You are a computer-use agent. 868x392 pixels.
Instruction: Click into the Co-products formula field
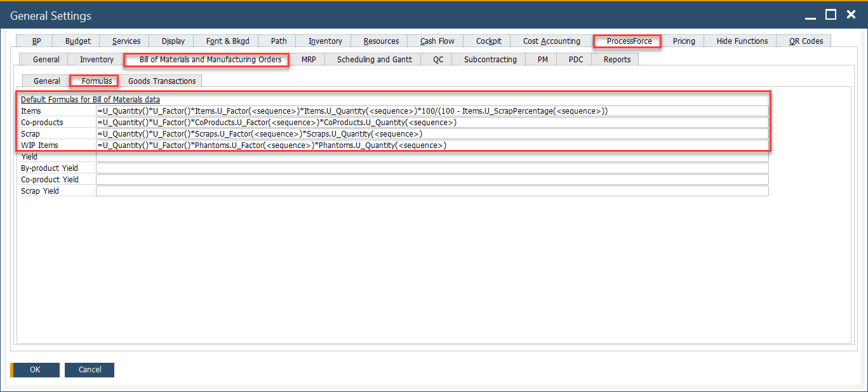click(432, 123)
